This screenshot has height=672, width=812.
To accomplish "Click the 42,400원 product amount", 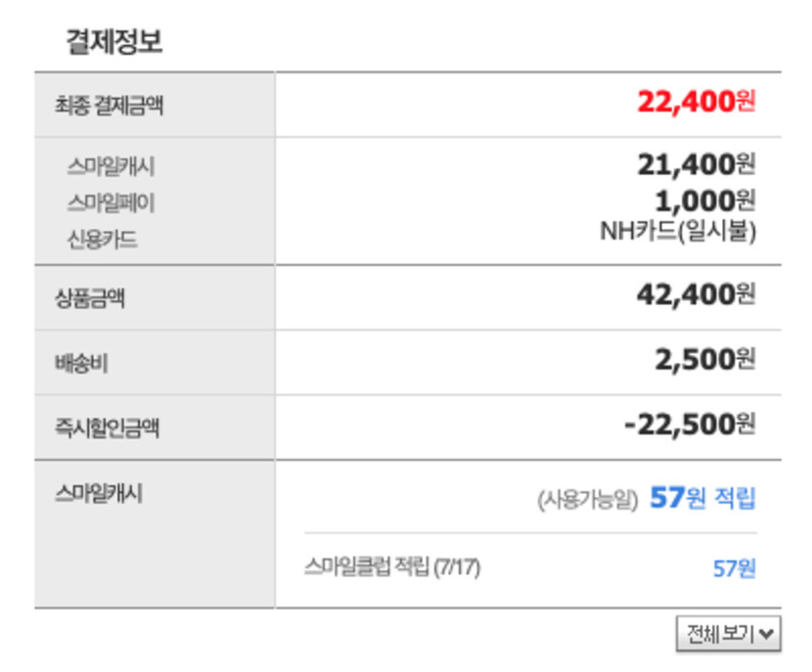I will (x=696, y=294).
